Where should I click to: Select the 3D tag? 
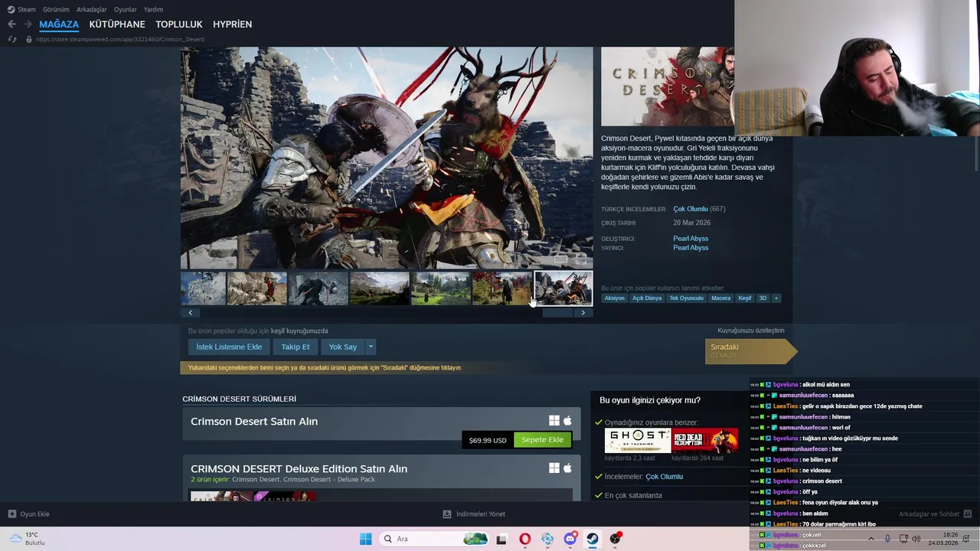(763, 298)
